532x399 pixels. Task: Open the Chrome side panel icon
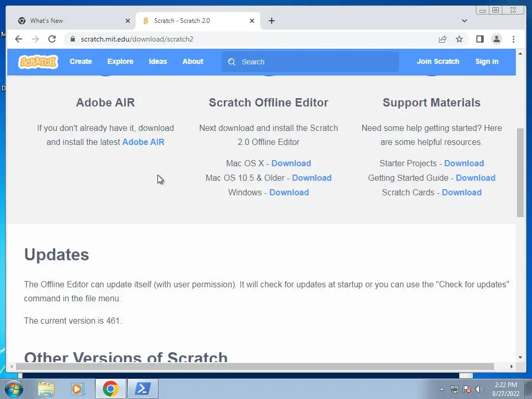[480, 39]
